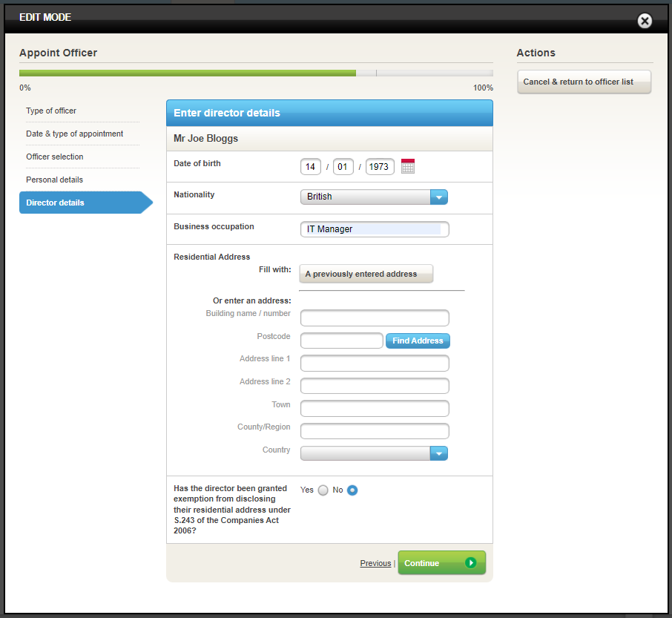
Task: Click the Business occupation field
Action: coord(375,229)
